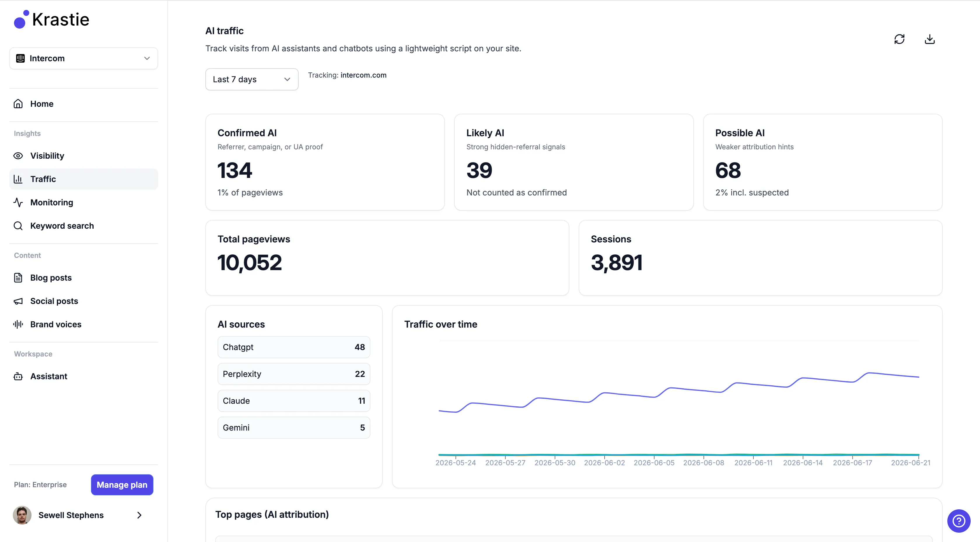Click the Sessions value 3,891
980x542 pixels.
click(x=617, y=263)
